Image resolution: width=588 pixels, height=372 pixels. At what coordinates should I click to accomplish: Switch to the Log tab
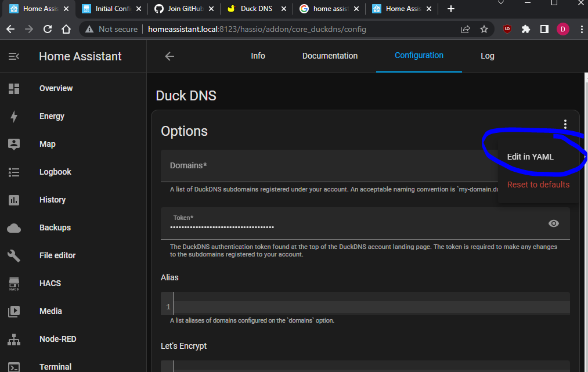coord(487,56)
